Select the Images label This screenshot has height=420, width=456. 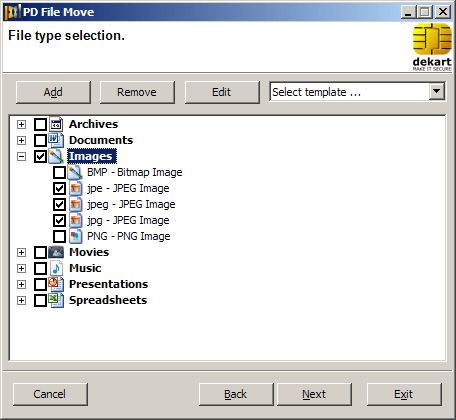[92, 156]
